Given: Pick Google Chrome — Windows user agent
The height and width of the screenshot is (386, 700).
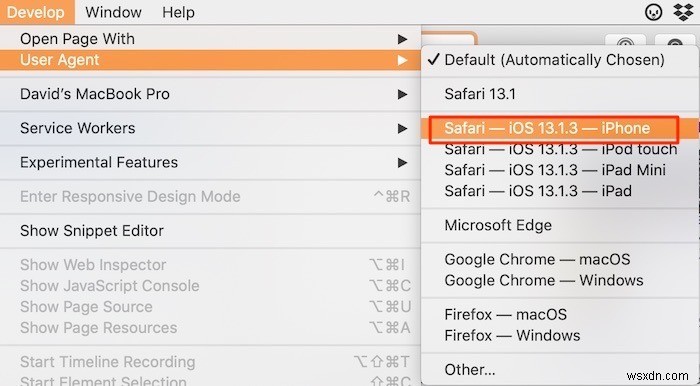Looking at the screenshot, I should [x=559, y=280].
